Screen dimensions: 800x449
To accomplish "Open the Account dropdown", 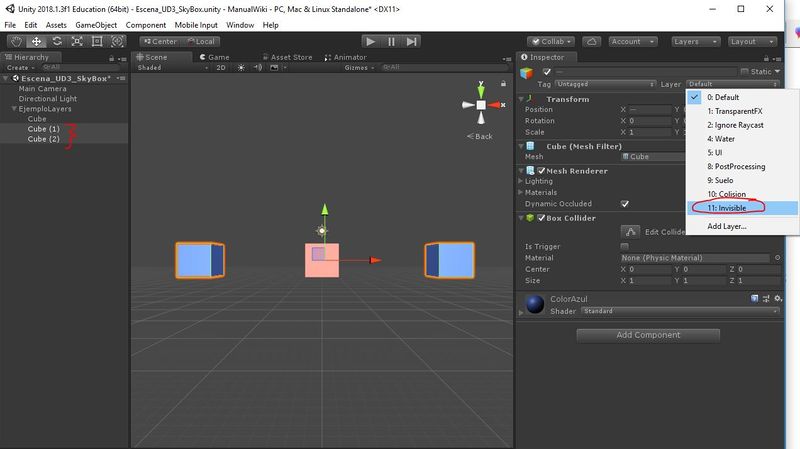I will 633,41.
